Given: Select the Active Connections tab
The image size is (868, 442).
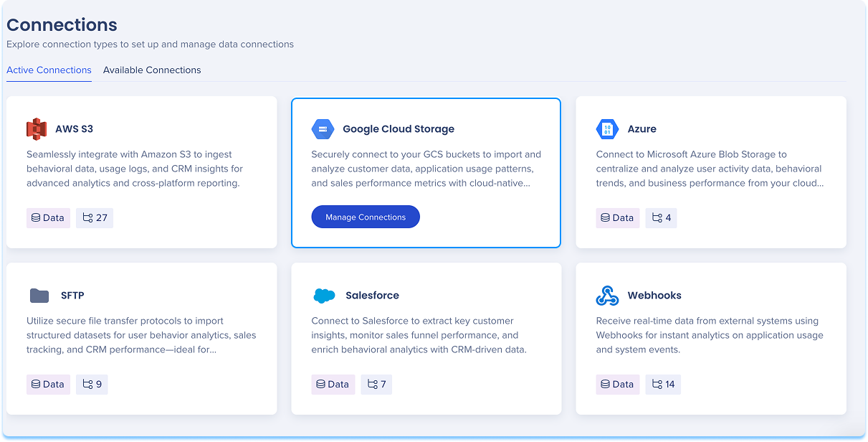Looking at the screenshot, I should point(49,70).
